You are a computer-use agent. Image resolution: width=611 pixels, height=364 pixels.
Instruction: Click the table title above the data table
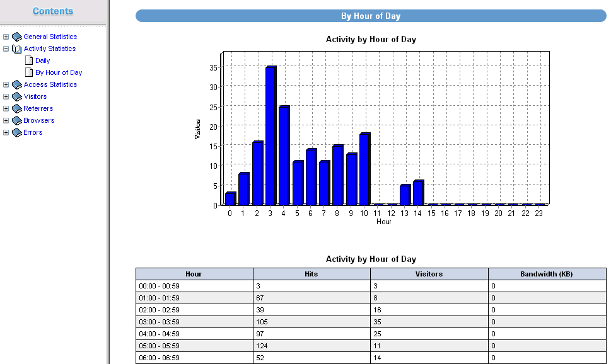(x=371, y=259)
